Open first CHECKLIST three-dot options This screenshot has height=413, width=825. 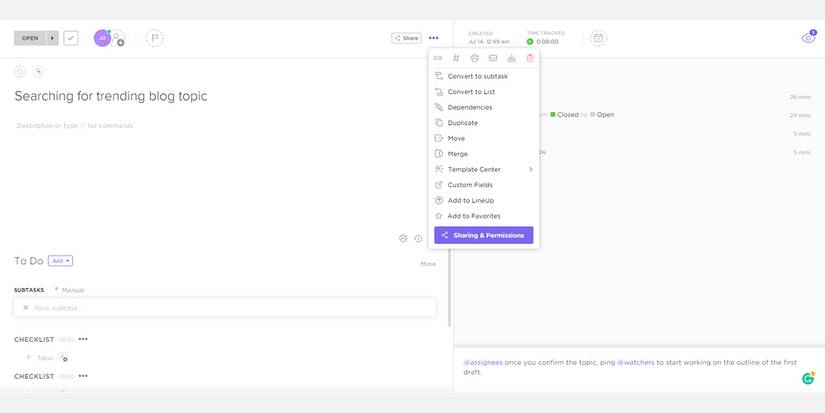pos(83,339)
